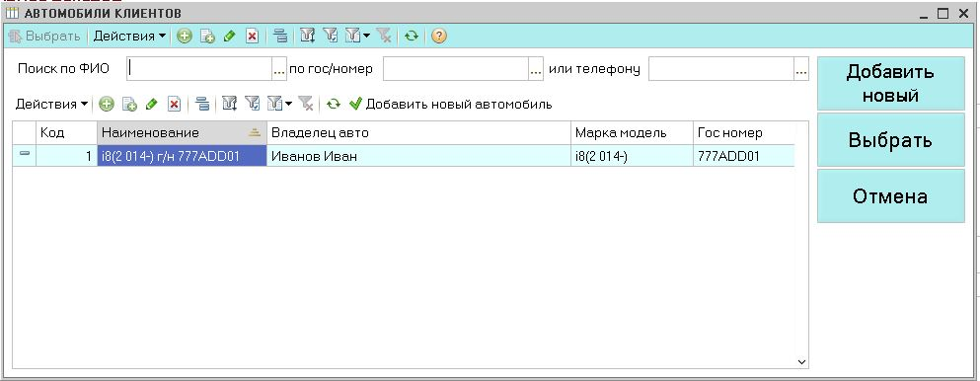Select the '777ADD01' plate number cell
The image size is (980, 381).
coord(744,156)
